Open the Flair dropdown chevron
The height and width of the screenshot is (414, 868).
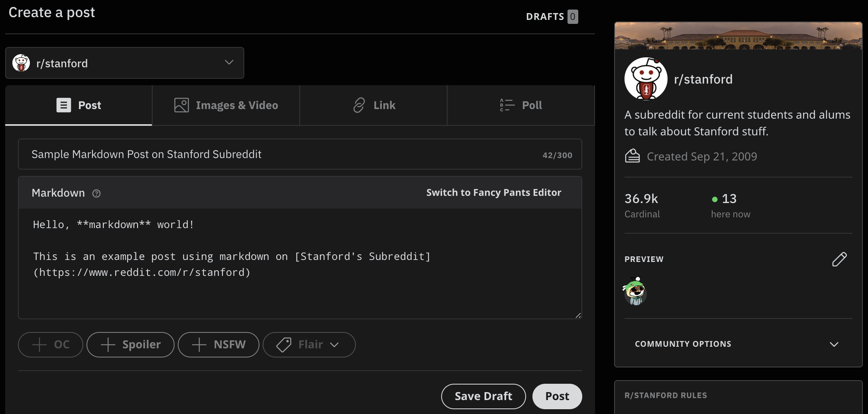coord(335,345)
